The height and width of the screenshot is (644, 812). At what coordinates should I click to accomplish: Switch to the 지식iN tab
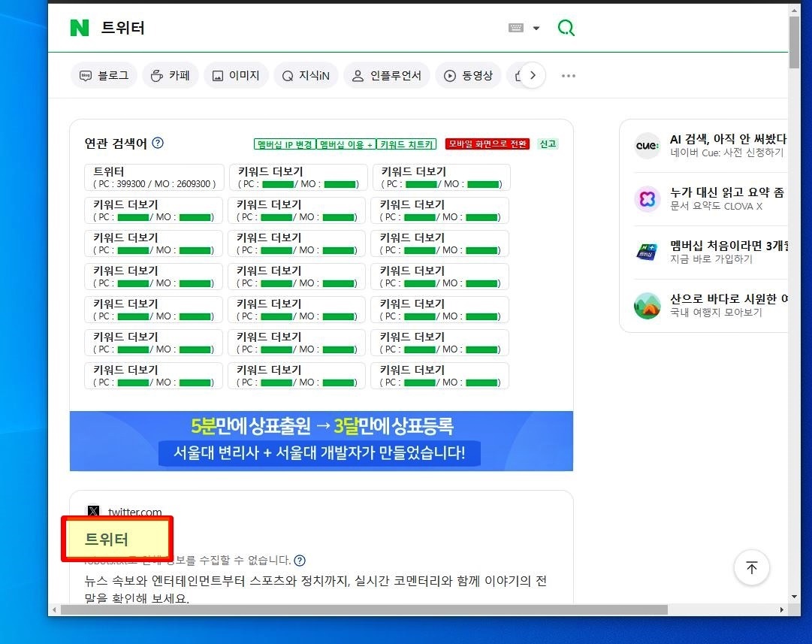tap(306, 76)
